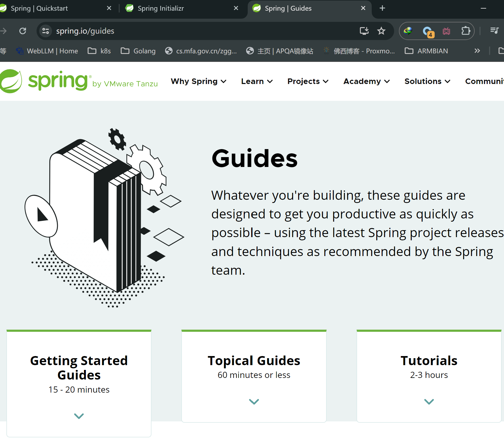
Task: Minimize the browser window
Action: 483,8
